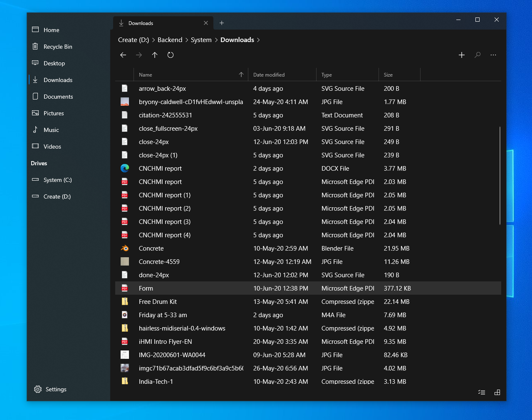Click the zip icon beside Free Drum Kit

[x=125, y=302]
